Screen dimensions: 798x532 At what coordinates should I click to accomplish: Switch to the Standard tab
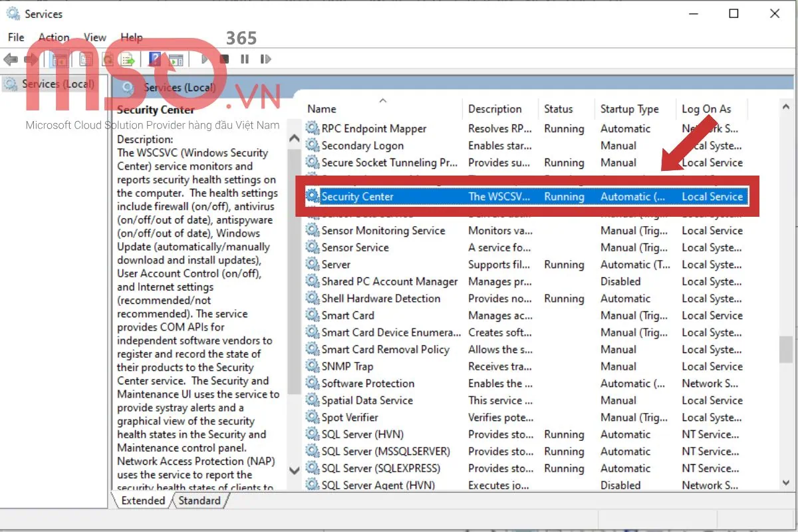(199, 501)
